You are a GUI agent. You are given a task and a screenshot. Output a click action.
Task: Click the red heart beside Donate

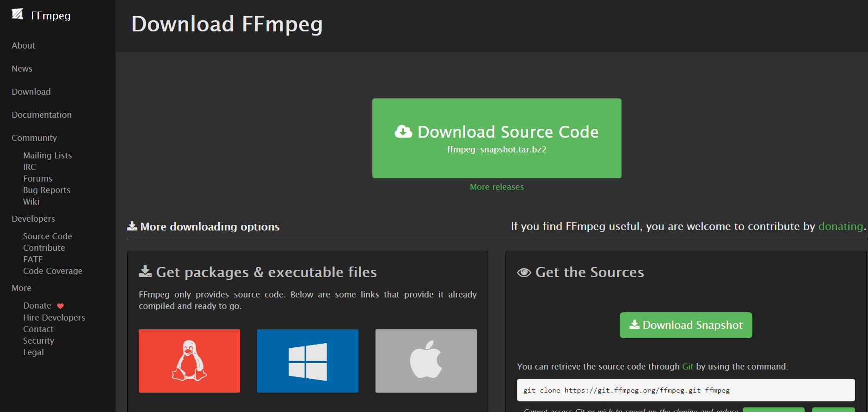60,306
